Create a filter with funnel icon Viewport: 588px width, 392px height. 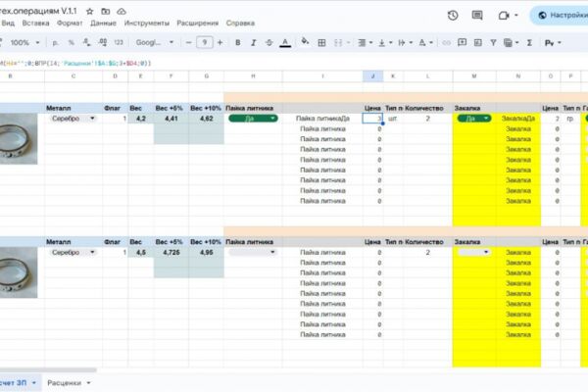coord(493,43)
